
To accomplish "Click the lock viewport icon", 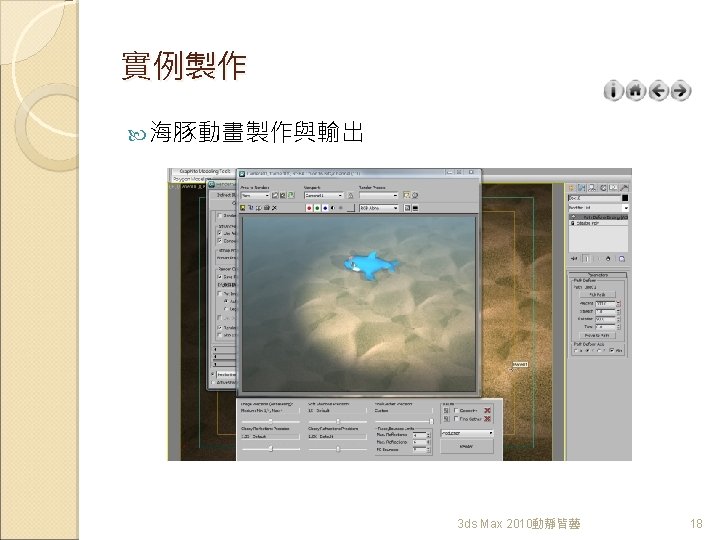I will pos(350,196).
